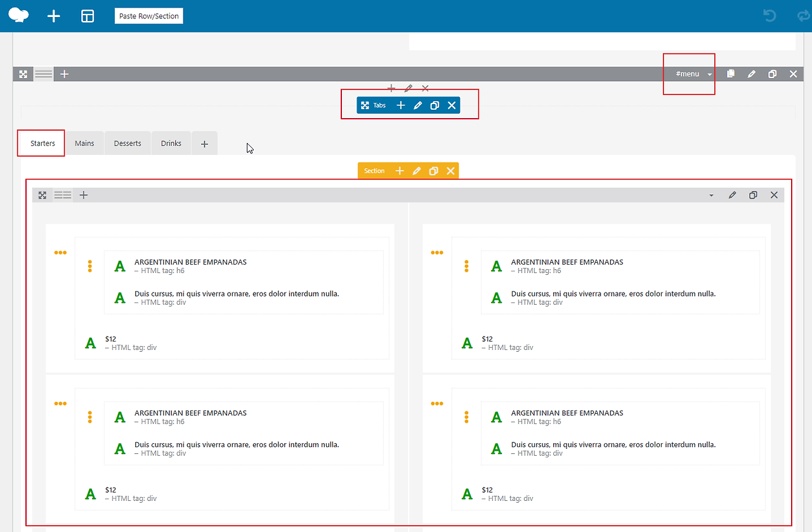Select the Starters tab

[43, 143]
